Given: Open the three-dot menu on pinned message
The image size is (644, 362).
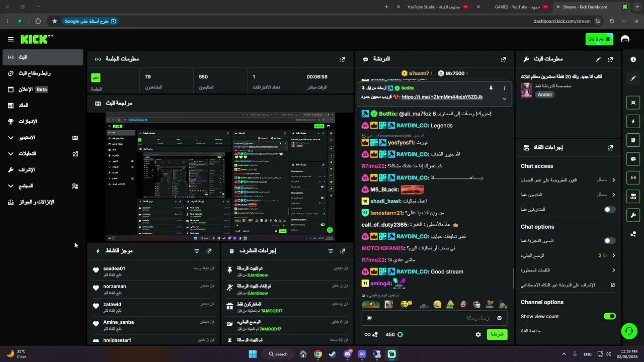Looking at the screenshot, I should point(504,88).
